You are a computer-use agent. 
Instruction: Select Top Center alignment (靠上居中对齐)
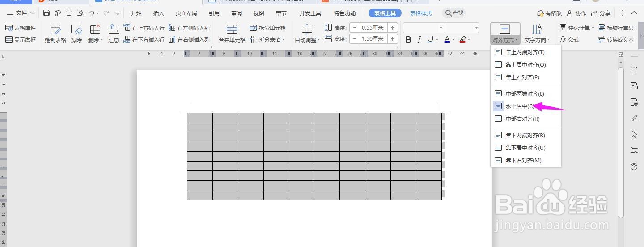tap(525, 64)
